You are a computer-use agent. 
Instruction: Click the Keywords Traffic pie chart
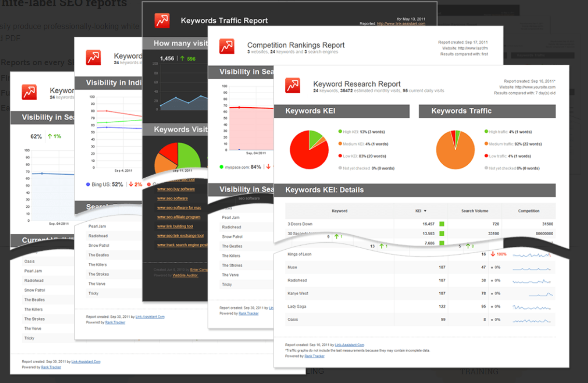pyautogui.click(x=455, y=149)
